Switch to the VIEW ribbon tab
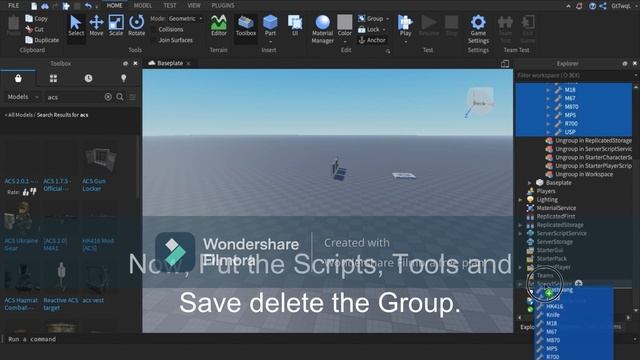This screenshot has width=640, height=360. (194, 6)
